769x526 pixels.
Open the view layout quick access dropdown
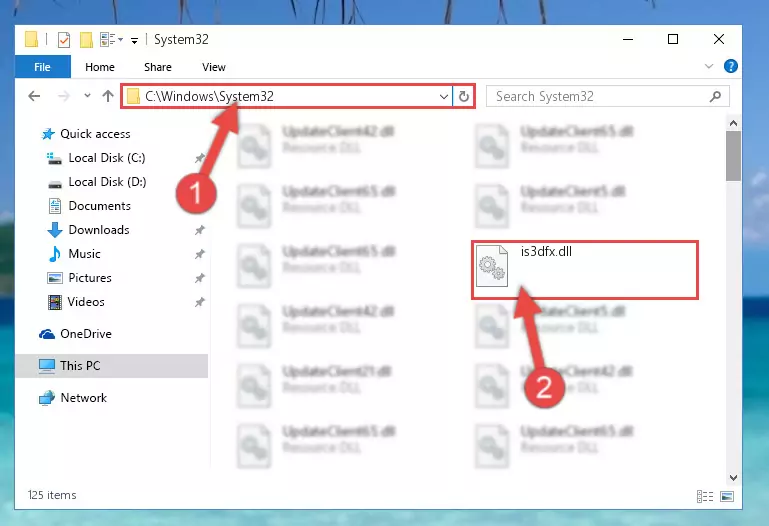click(x=111, y=39)
